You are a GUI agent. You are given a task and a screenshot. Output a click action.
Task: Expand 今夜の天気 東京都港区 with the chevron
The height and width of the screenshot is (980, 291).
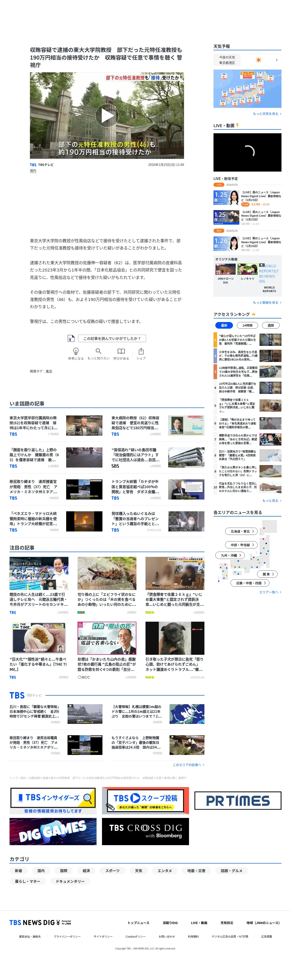[x=276, y=60]
